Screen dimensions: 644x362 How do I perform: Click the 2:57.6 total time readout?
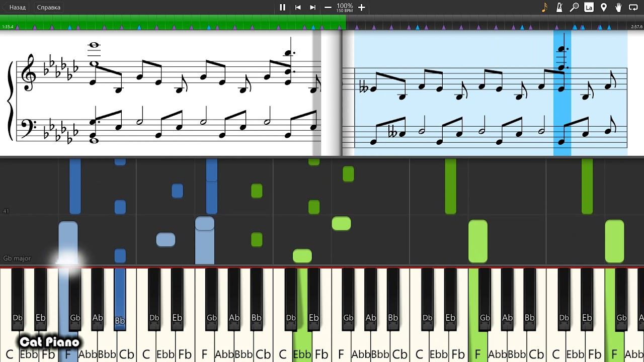click(x=636, y=27)
